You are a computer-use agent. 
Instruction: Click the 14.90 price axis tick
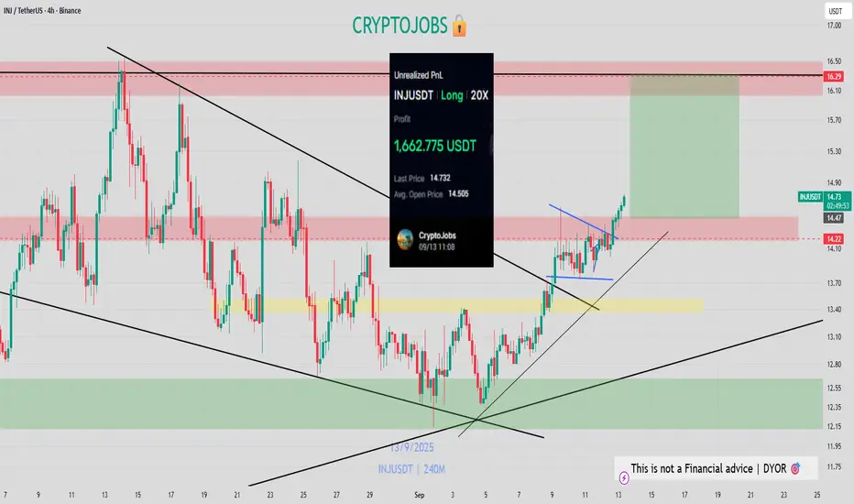(x=834, y=183)
